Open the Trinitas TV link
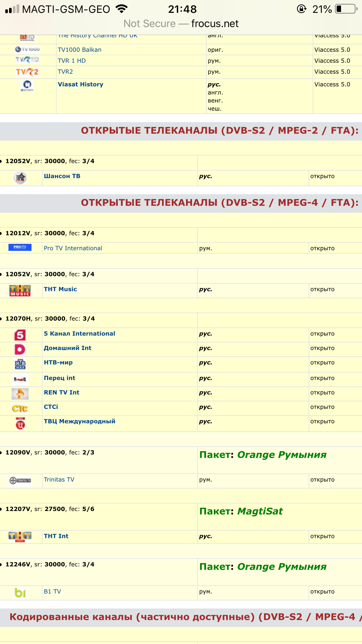The height and width of the screenshot is (644, 362). click(59, 480)
